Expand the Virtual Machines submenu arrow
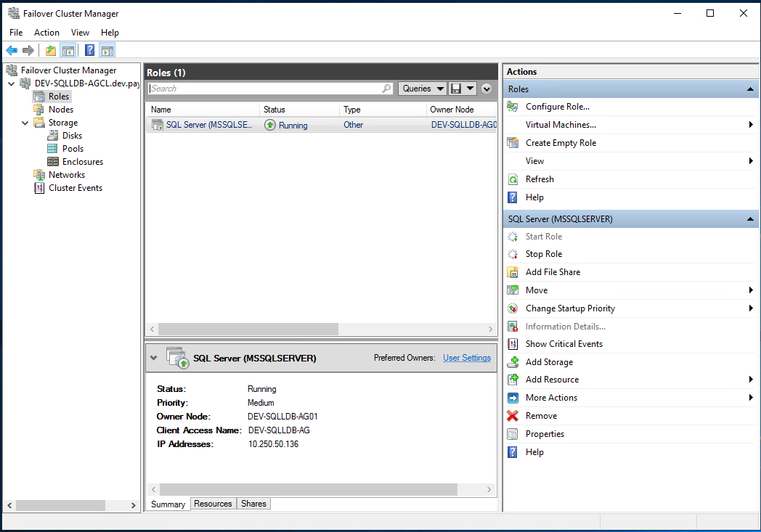761x532 pixels. coord(752,124)
